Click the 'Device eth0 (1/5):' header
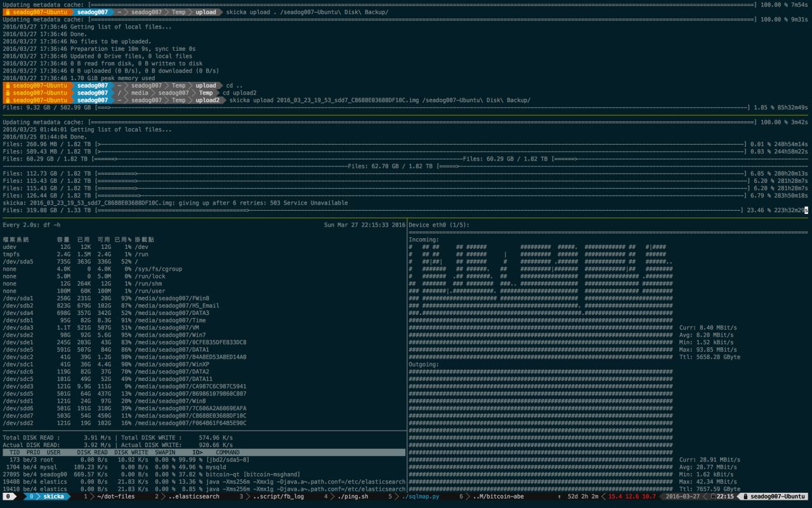Screen dimensions: 812x508 [x=440, y=225]
